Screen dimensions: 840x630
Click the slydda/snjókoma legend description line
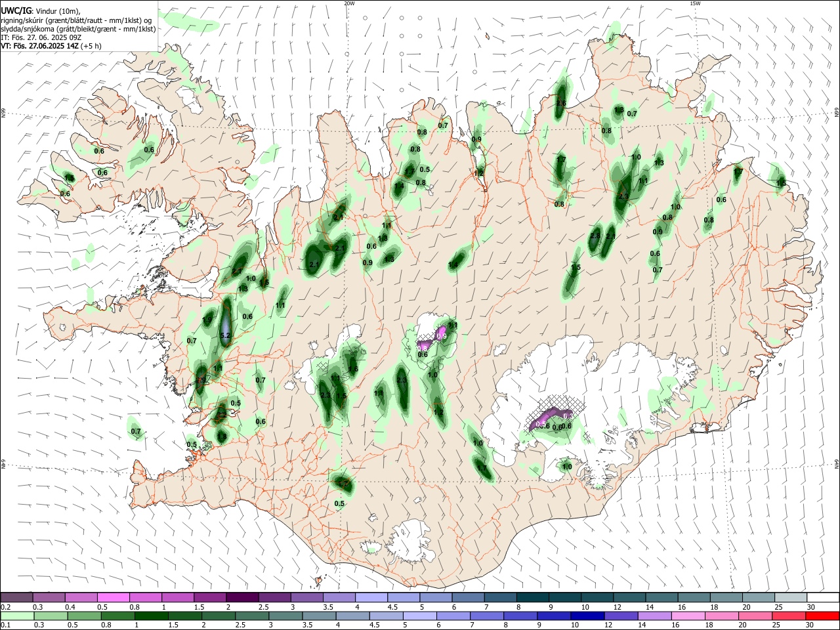[78, 29]
